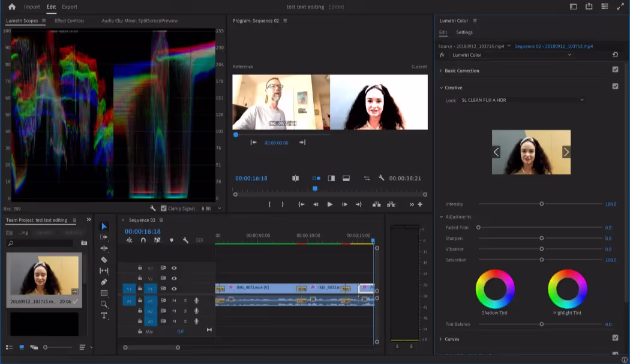Viewport: 630px width, 364px height.
Task: Show hidden panels double chevron in project panel
Action: pos(89,219)
